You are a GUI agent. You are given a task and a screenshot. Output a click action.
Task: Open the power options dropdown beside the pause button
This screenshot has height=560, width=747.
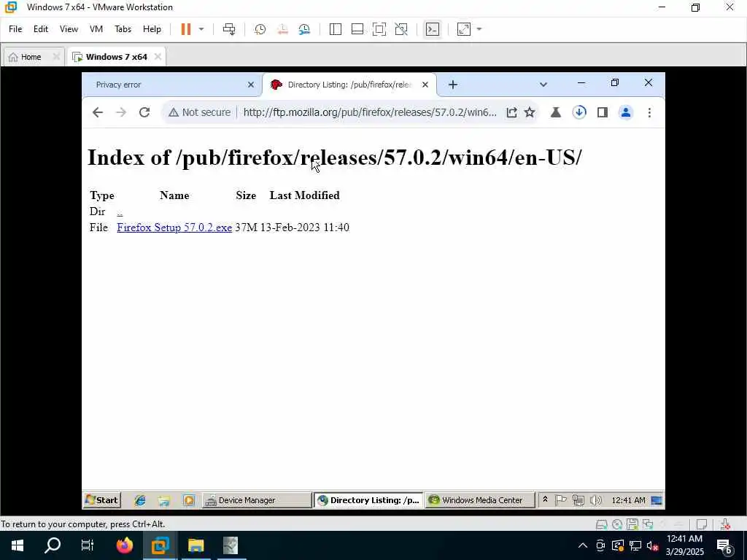201,29
